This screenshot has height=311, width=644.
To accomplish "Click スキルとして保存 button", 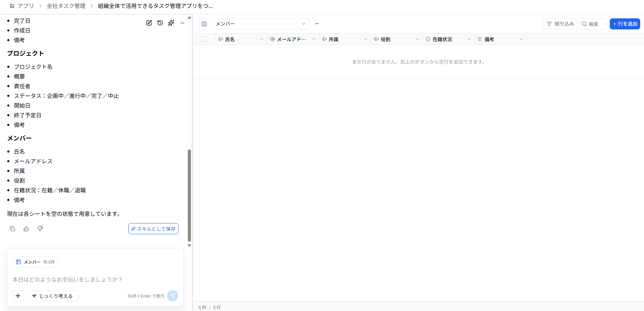I will (x=153, y=229).
